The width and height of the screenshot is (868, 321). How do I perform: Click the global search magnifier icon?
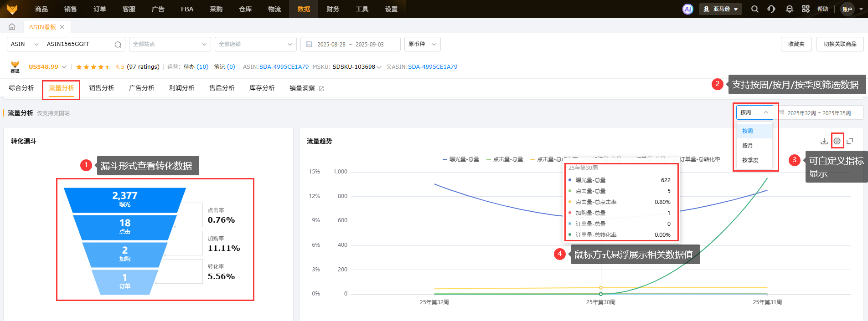click(755, 9)
